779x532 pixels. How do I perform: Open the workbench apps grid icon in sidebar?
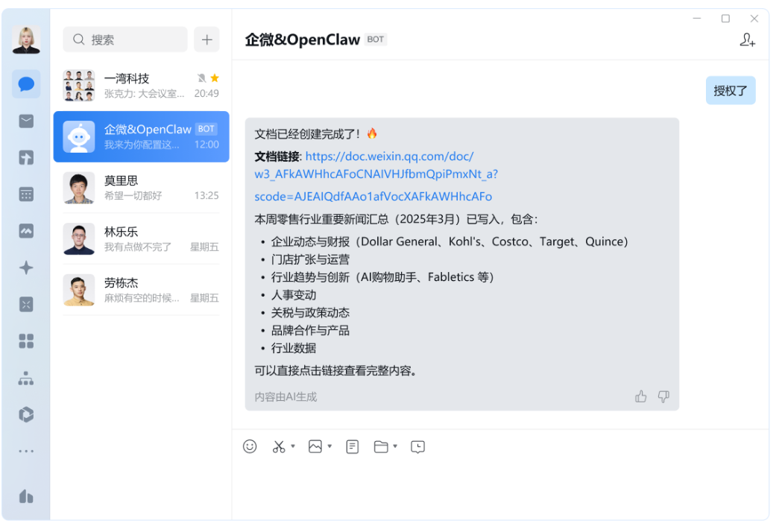pos(25,341)
